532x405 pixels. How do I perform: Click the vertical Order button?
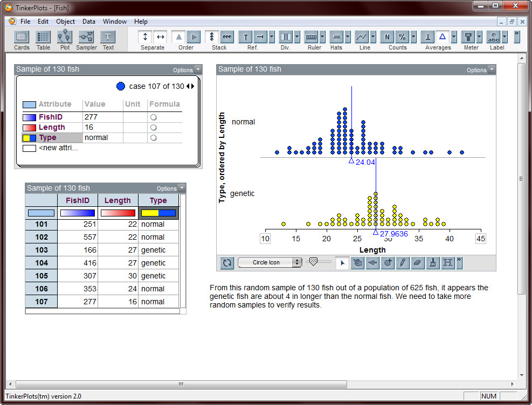pyautogui.click(x=178, y=37)
